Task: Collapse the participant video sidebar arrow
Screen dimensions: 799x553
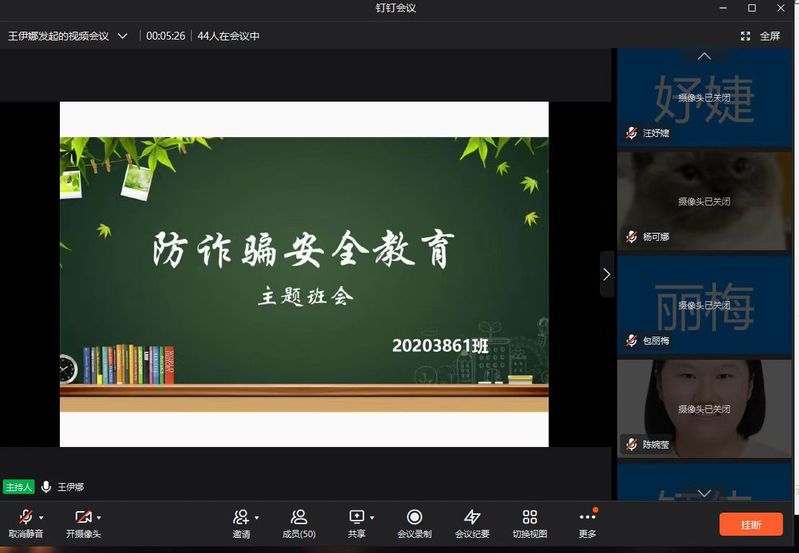Action: (x=606, y=274)
